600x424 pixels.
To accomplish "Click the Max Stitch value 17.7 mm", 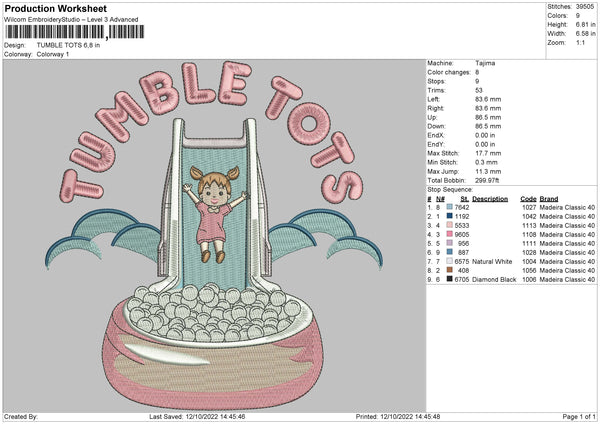I will [488, 153].
